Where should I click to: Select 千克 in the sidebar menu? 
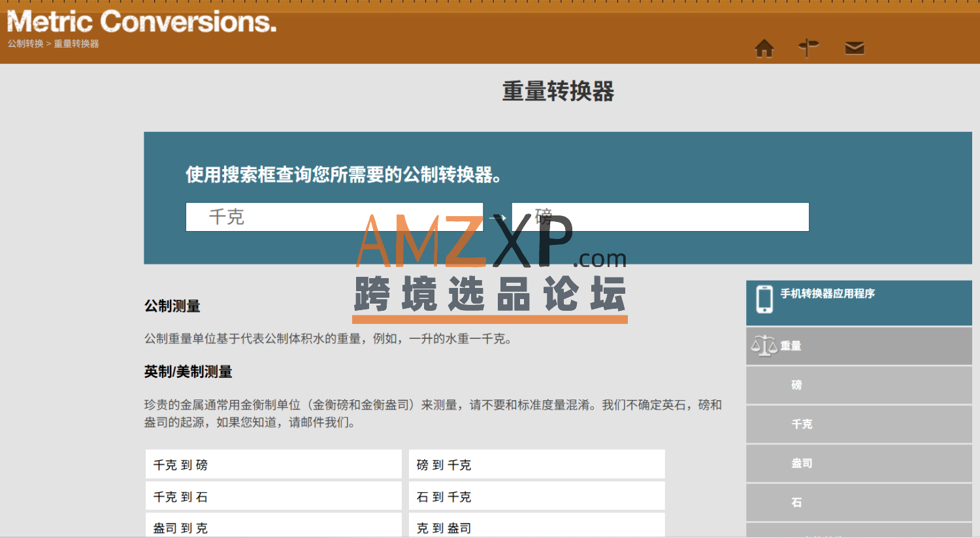(802, 424)
